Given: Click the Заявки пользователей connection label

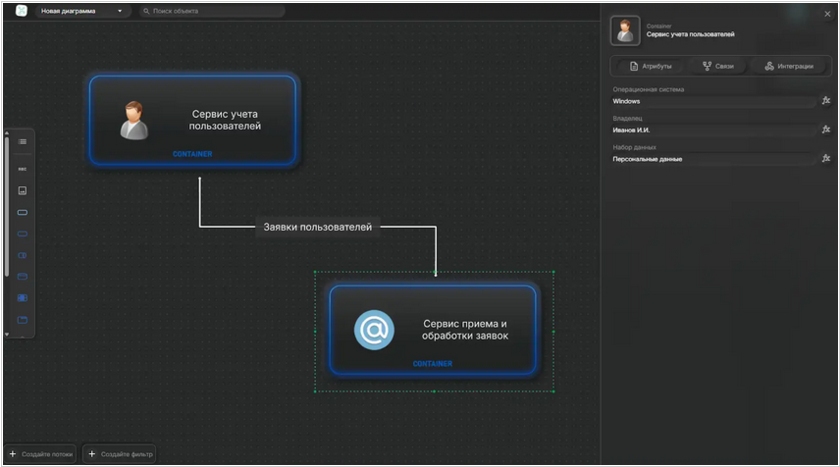Looking at the screenshot, I should click(317, 227).
